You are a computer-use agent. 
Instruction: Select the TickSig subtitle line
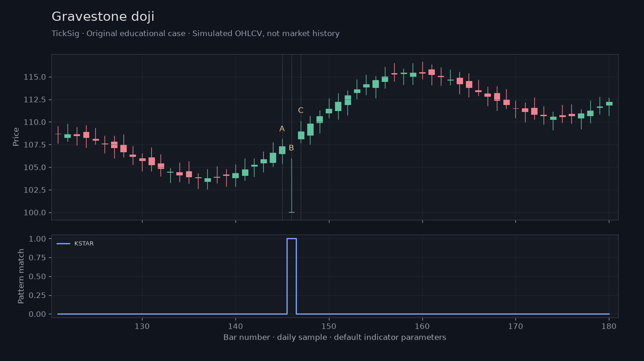tap(195, 34)
